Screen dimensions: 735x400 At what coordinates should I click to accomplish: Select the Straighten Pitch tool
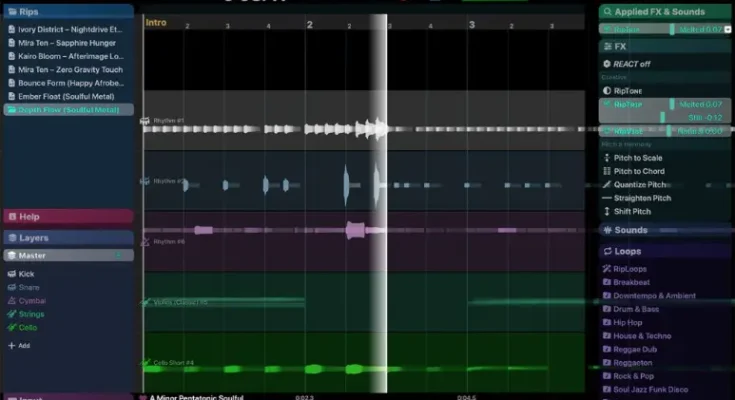coord(642,198)
